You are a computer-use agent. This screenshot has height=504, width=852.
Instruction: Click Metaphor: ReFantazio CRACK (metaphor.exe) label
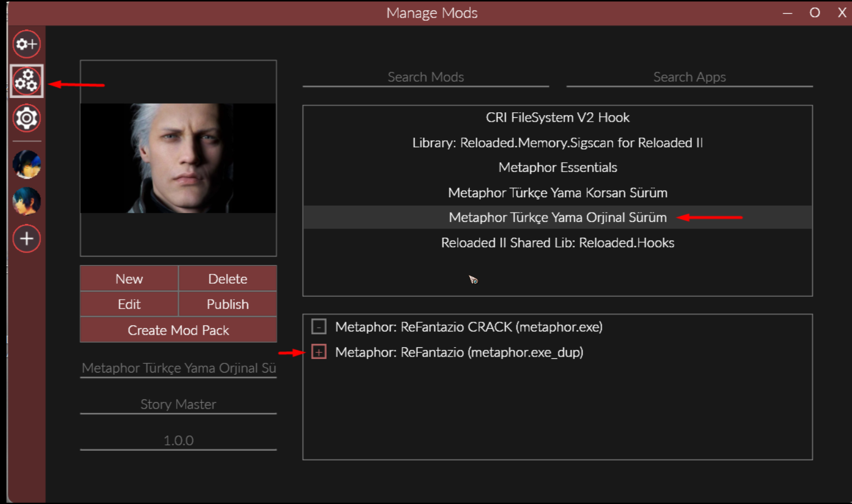click(x=469, y=327)
